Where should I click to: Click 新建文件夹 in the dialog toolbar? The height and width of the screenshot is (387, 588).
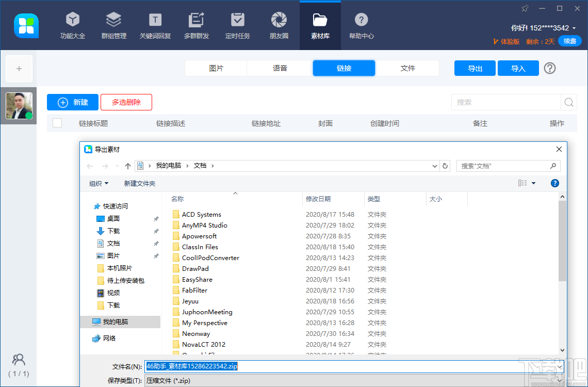coord(139,183)
